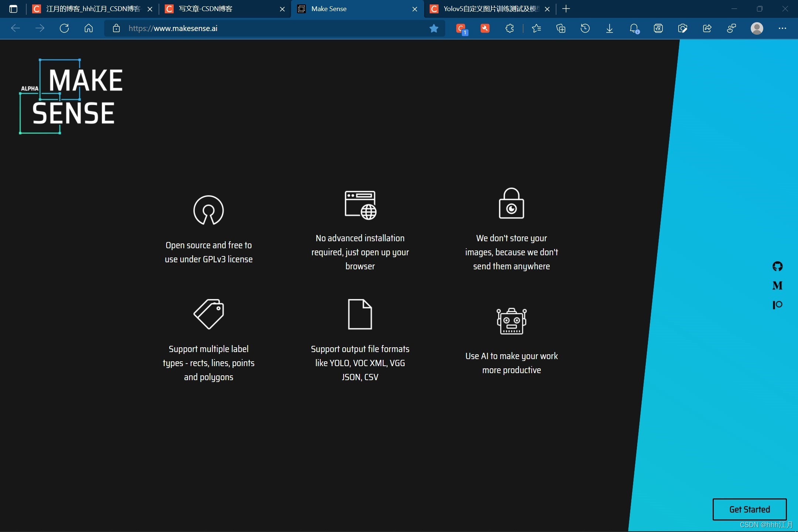Open the tab actions menu
The width and height of the screenshot is (798, 532).
pos(13,9)
